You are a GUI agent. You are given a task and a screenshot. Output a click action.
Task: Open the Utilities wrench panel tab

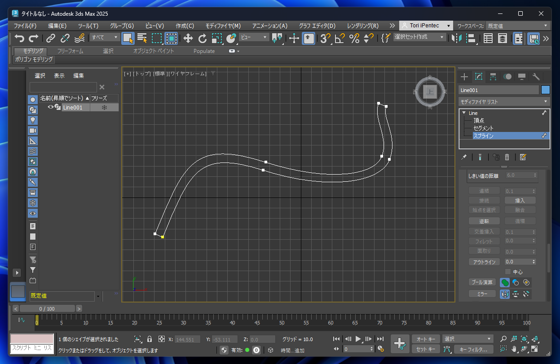(x=536, y=76)
